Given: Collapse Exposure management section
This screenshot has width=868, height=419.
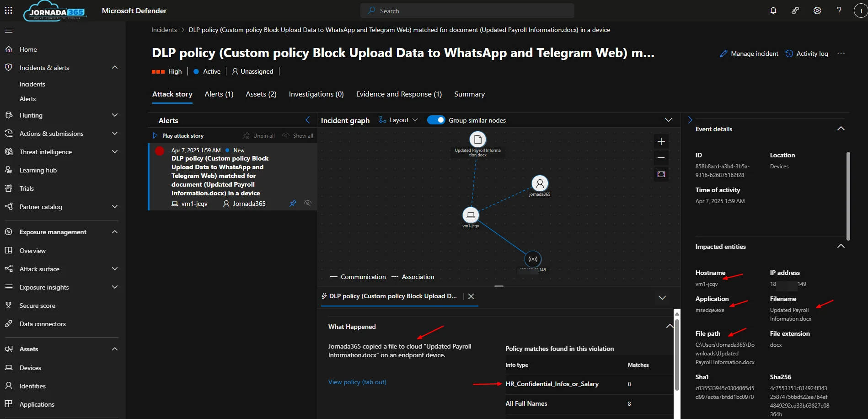Looking at the screenshot, I should coord(115,232).
